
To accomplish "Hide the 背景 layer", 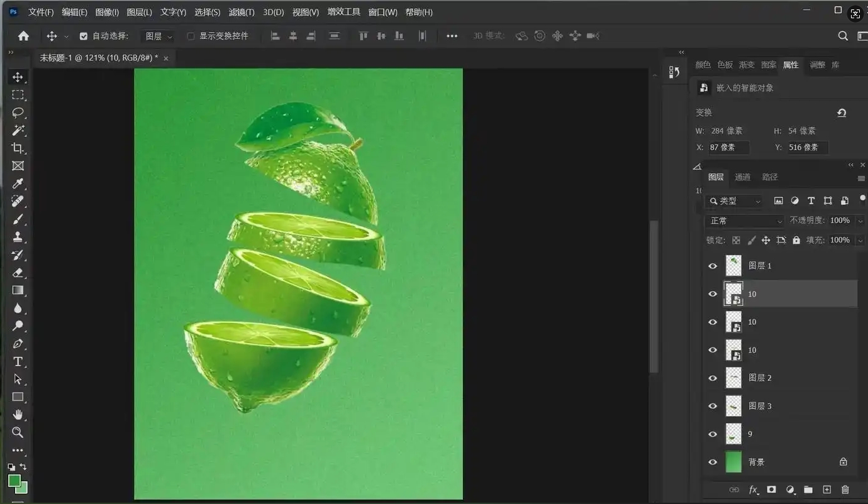I will pyautogui.click(x=713, y=463).
